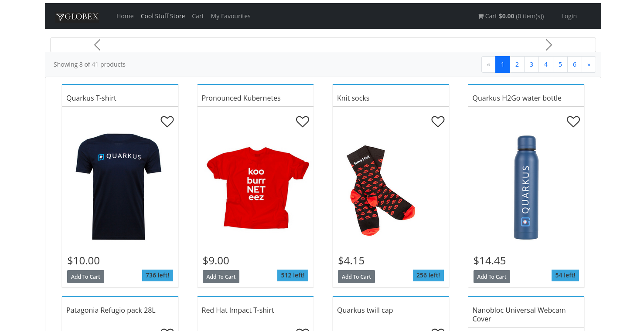Click the red Kubernetes T-shirt image

point(257,187)
